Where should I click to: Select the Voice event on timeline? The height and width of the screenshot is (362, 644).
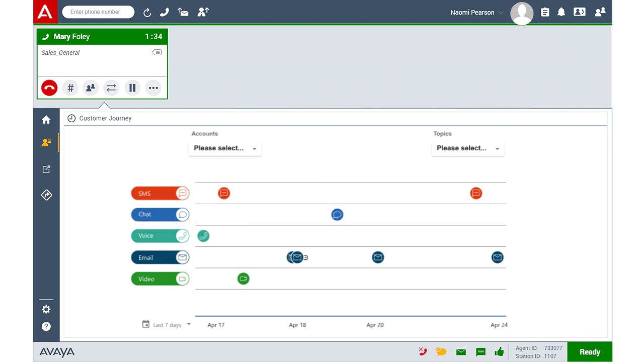203,236
